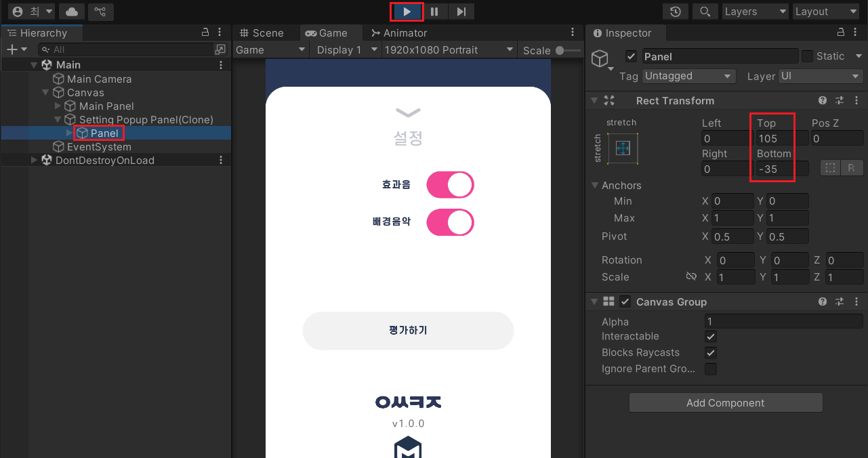Image resolution: width=868 pixels, height=458 pixels.
Task: Pause the game with the Pause button
Action: 434,12
